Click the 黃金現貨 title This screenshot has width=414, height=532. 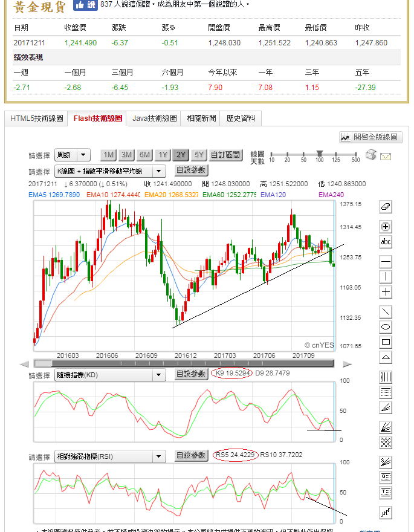(x=39, y=7)
